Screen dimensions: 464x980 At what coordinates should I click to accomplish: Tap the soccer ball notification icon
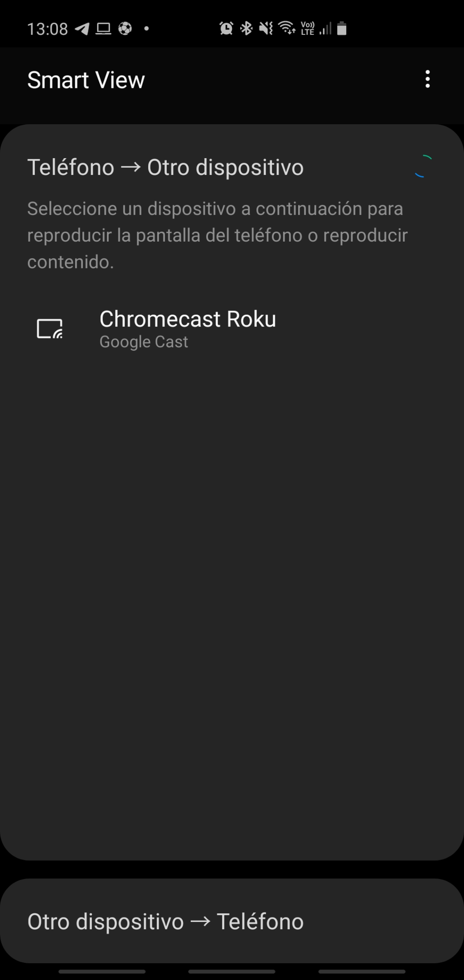[125, 29]
